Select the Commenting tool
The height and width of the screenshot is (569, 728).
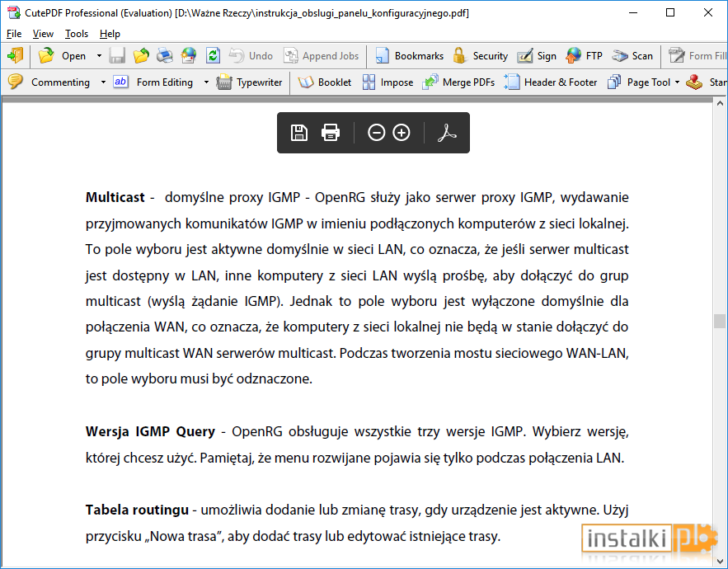tap(49, 82)
